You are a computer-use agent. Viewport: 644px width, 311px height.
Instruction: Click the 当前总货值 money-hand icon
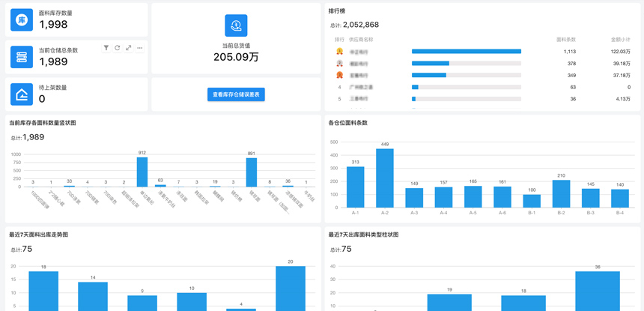click(x=236, y=25)
